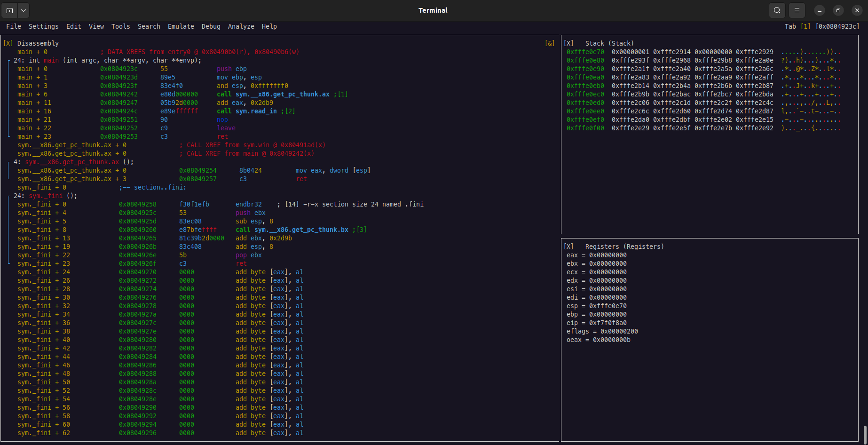Select the sym._fini + 62 row
The height and width of the screenshot is (445, 868).
(x=160, y=433)
